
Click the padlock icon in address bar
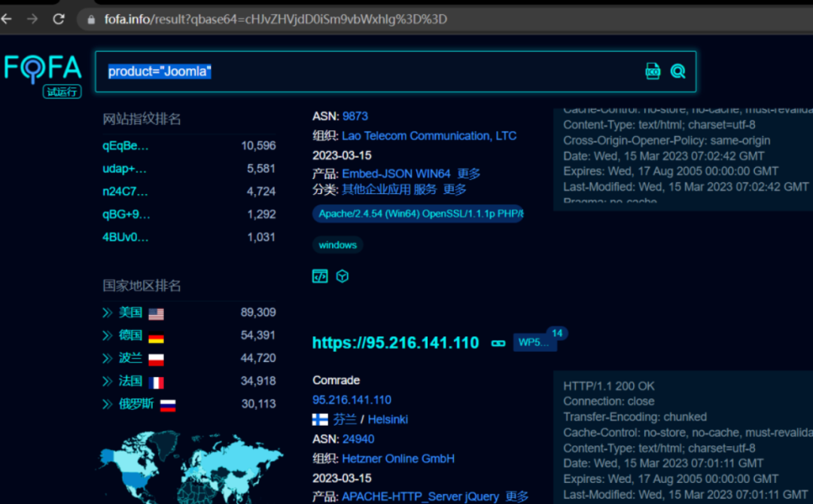pos(91,20)
